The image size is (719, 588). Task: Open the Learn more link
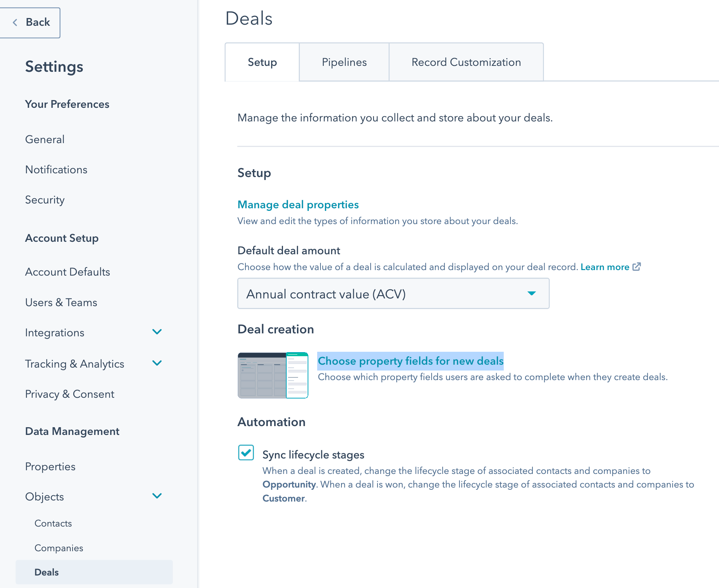point(605,267)
